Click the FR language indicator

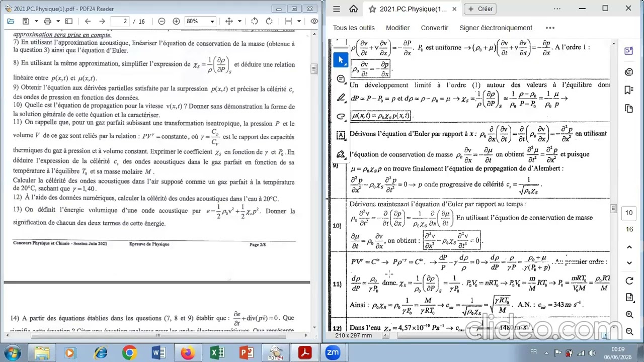pyautogui.click(x=534, y=351)
